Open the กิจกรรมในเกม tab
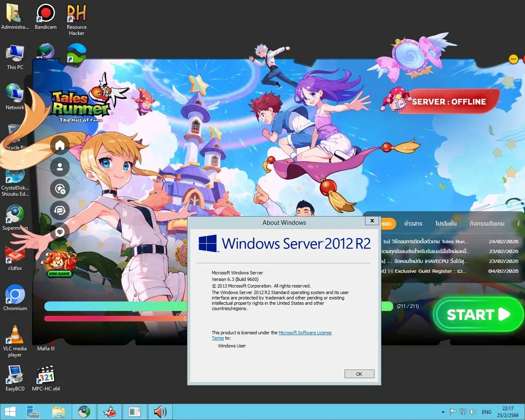525x420 pixels. [487, 224]
